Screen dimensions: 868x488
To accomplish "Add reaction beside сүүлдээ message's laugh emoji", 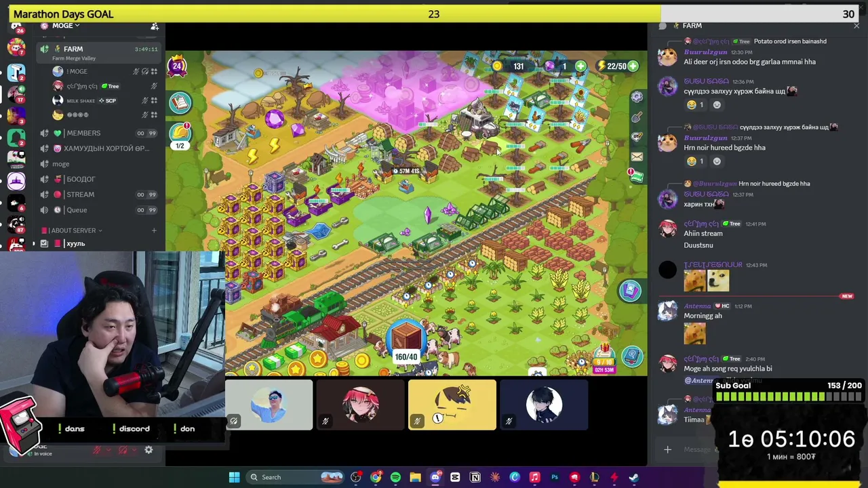I will pos(717,105).
